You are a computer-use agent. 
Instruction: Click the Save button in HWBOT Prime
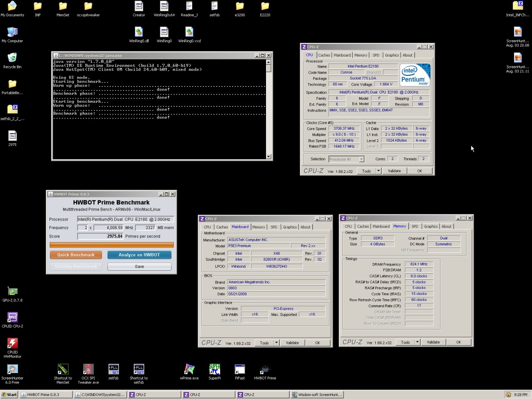pyautogui.click(x=139, y=266)
